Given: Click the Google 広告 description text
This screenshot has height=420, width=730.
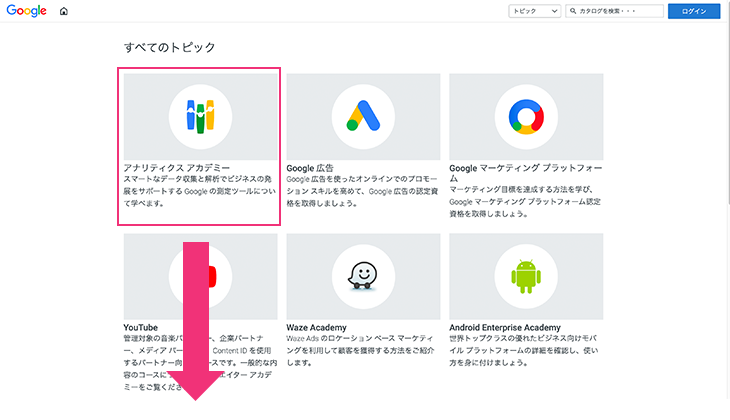Looking at the screenshot, I should (362, 191).
